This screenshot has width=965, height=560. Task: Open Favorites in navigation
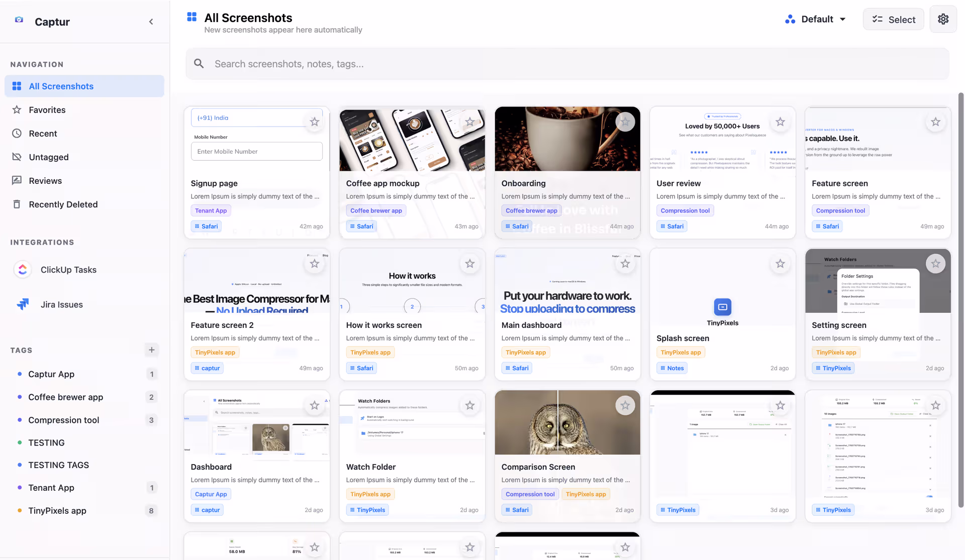coord(84,109)
